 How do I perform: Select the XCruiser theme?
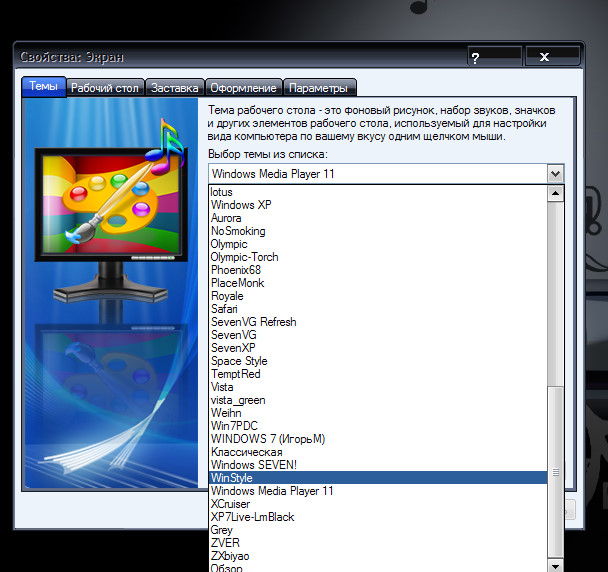(x=378, y=504)
